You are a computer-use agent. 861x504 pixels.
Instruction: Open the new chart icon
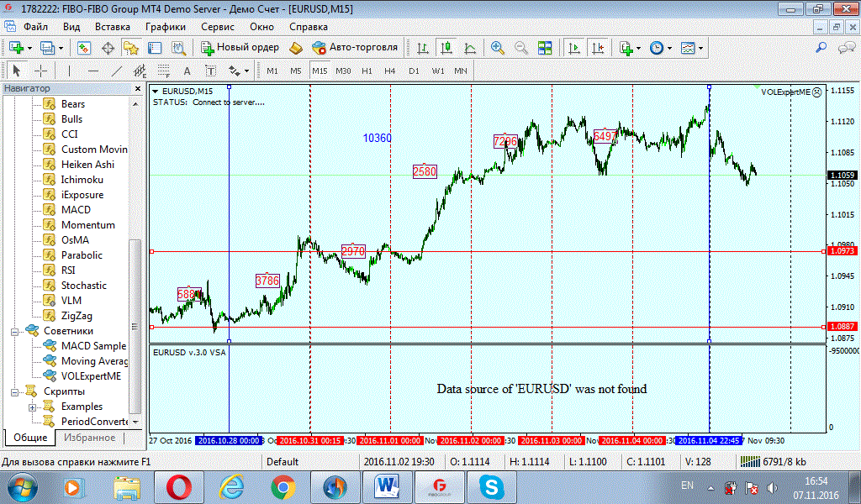pos(15,48)
